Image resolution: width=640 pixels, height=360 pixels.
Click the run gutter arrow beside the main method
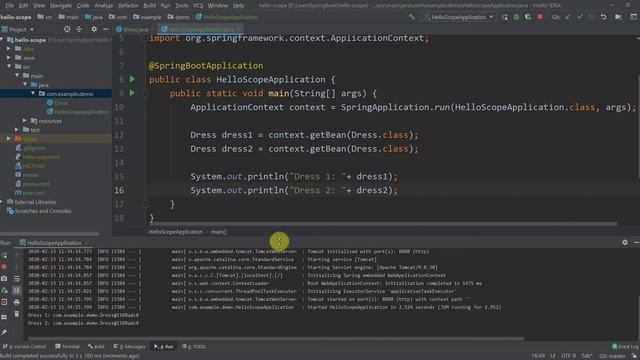pyautogui.click(x=132, y=93)
